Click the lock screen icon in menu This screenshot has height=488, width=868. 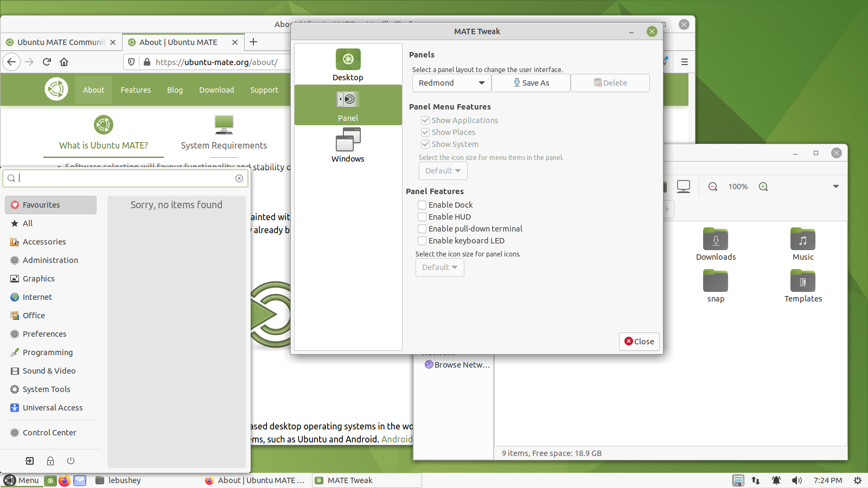coord(50,461)
